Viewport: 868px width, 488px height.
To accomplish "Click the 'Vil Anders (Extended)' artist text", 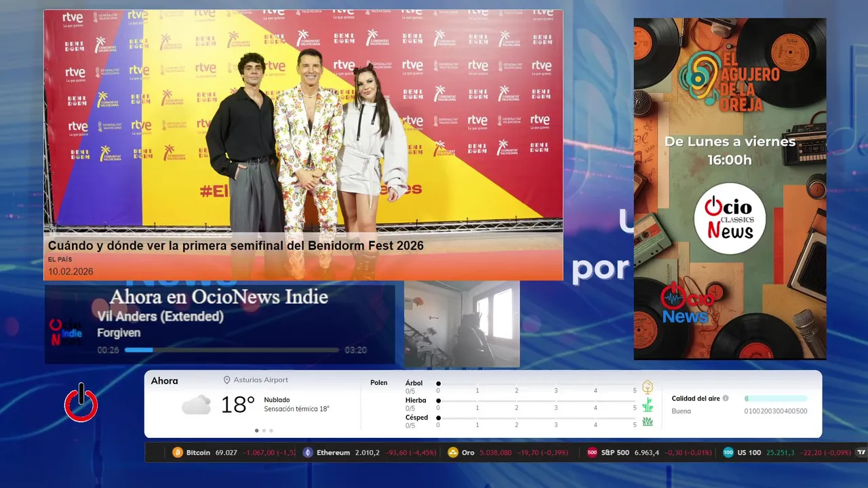I will pyautogui.click(x=160, y=317).
